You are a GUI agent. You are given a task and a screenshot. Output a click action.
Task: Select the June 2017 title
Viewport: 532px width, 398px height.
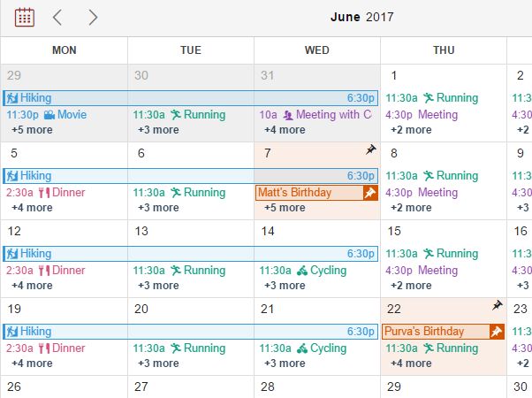[x=362, y=17]
